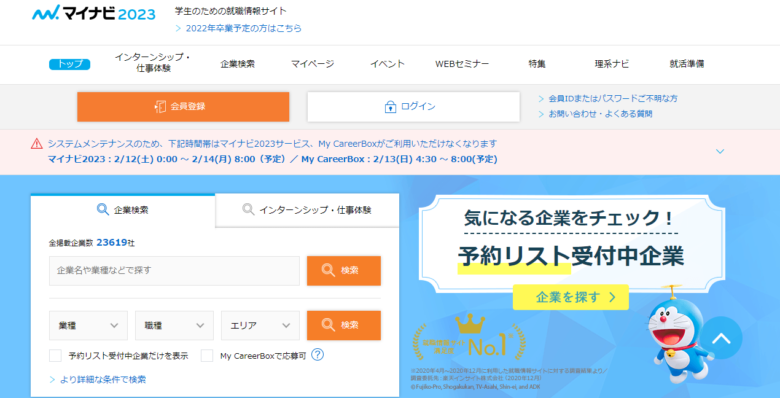This screenshot has width=780, height=398.
Task: Click マイナビ2023 maintenance schedule line
Action: click(x=272, y=159)
